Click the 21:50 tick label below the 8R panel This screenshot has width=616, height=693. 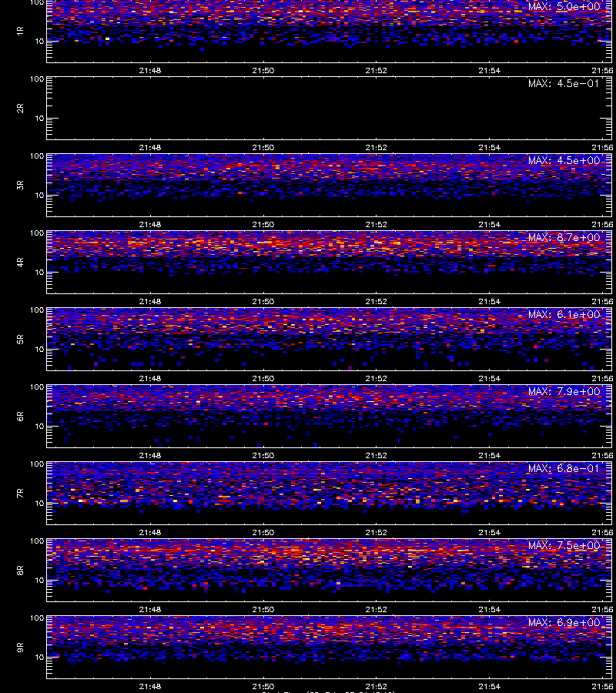click(x=263, y=610)
